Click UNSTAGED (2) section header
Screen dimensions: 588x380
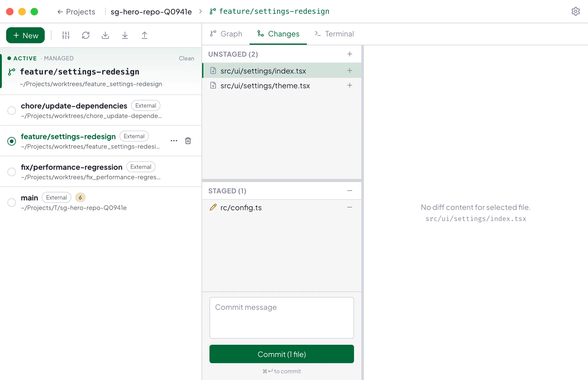[x=233, y=54]
